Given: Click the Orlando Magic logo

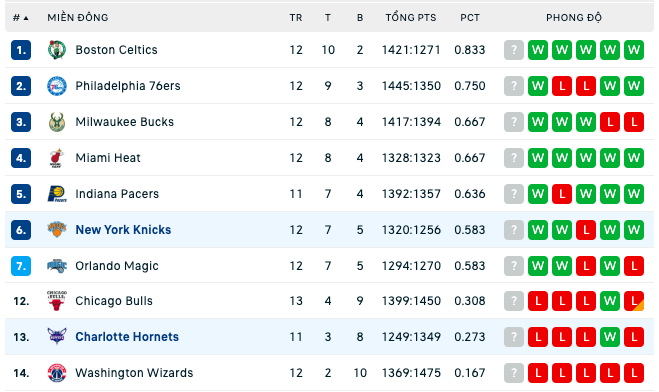Looking at the screenshot, I should pos(57,266).
